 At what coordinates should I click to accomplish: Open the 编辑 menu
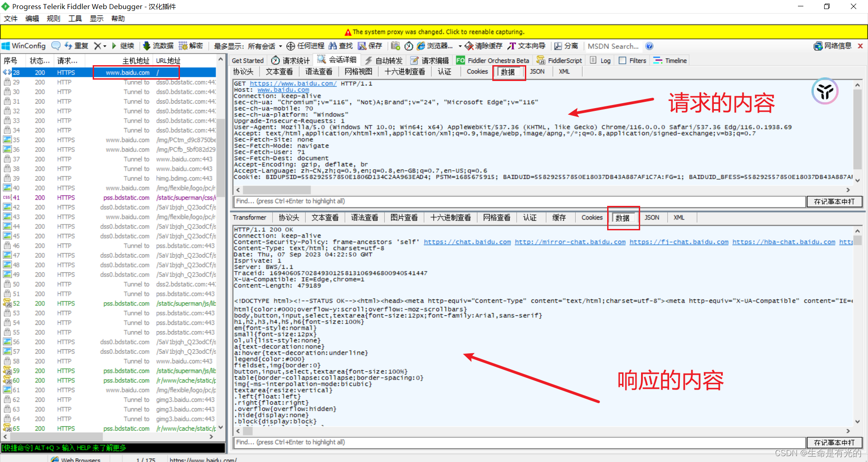tap(32, 19)
